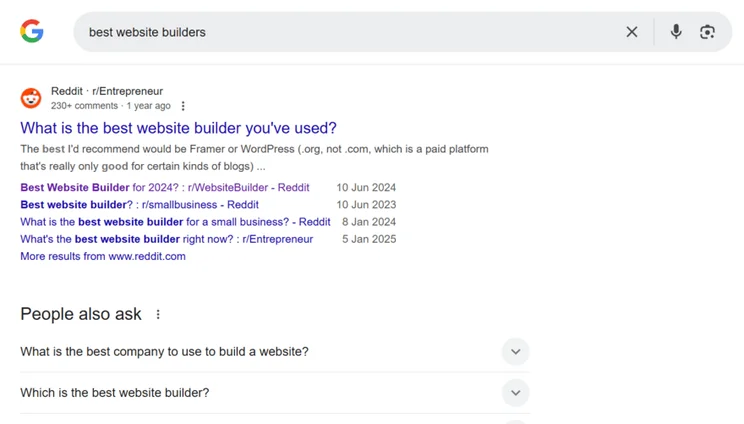The height and width of the screenshot is (424, 744).
Task: Click the date '10 Jun 2024'
Action: [x=366, y=187]
